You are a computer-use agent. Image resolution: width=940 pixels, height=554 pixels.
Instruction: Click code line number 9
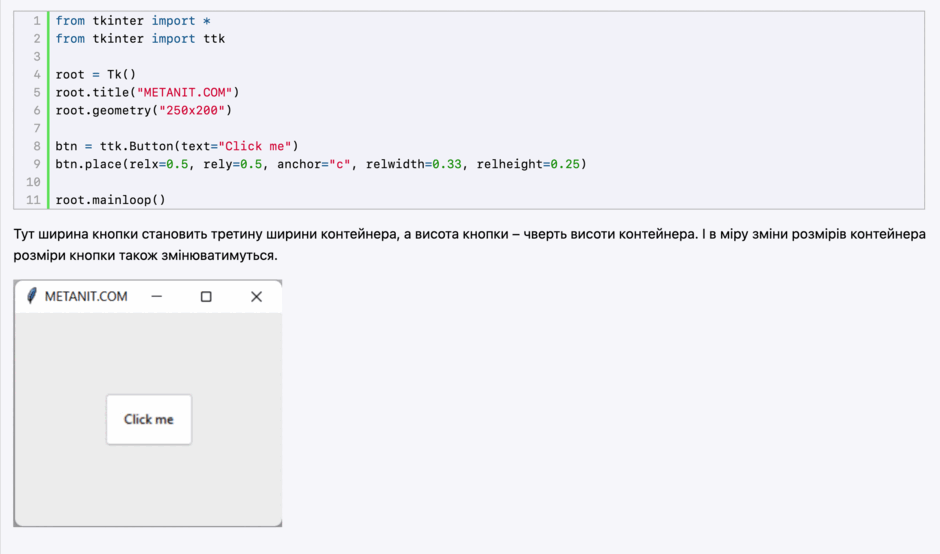37,164
